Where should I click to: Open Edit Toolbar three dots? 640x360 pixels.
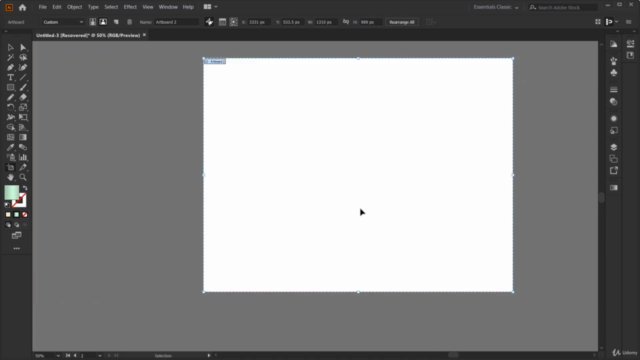tap(16, 248)
